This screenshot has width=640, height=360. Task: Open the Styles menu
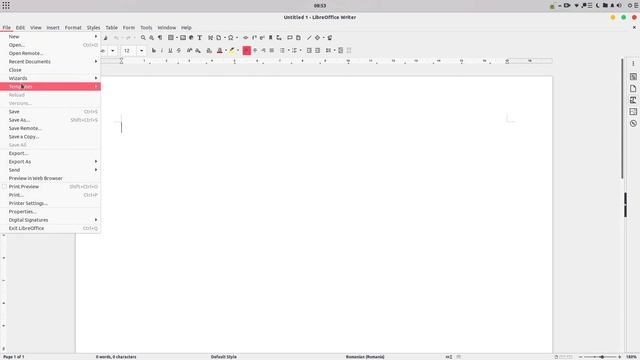click(x=93, y=27)
